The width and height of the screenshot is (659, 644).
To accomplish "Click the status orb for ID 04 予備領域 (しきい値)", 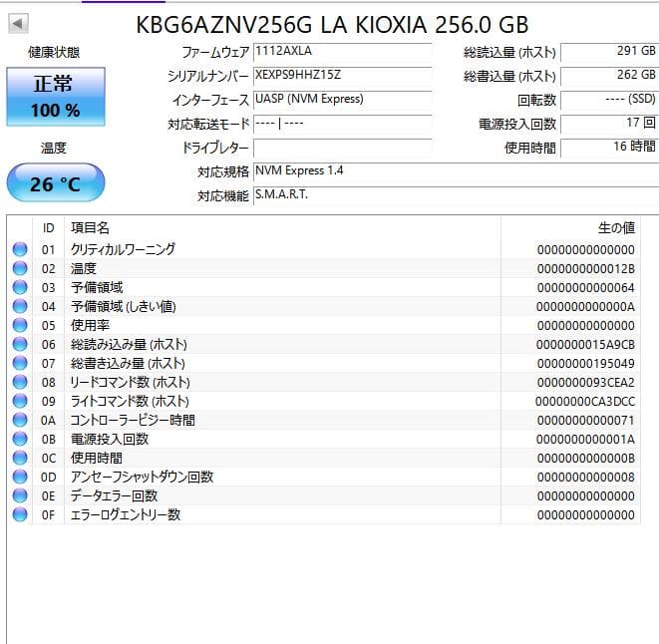I will tap(20, 306).
